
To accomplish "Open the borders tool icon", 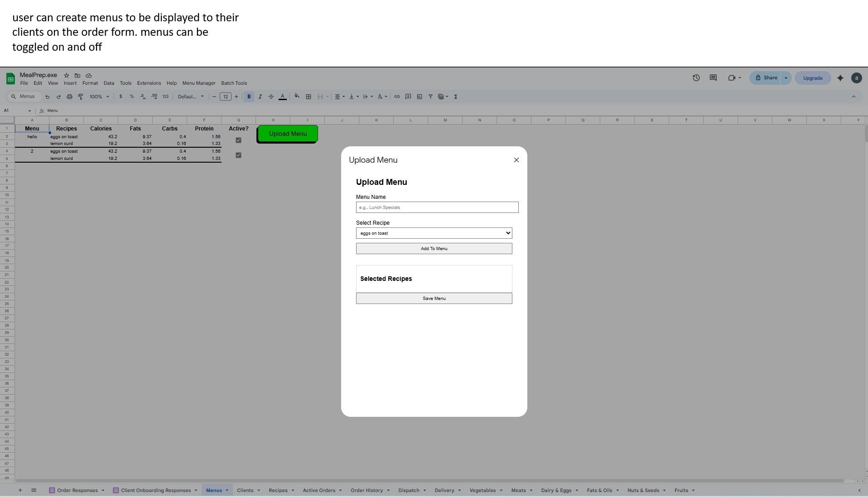I will click(309, 97).
